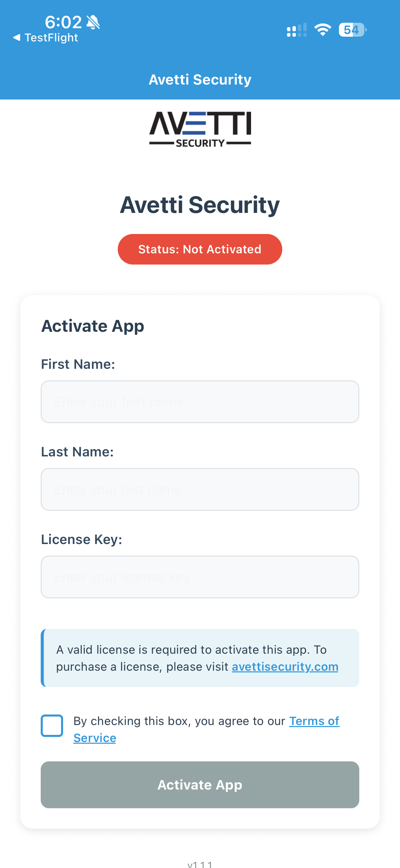The height and width of the screenshot is (868, 400).
Task: Focus the License Key input field
Action: pos(200,577)
